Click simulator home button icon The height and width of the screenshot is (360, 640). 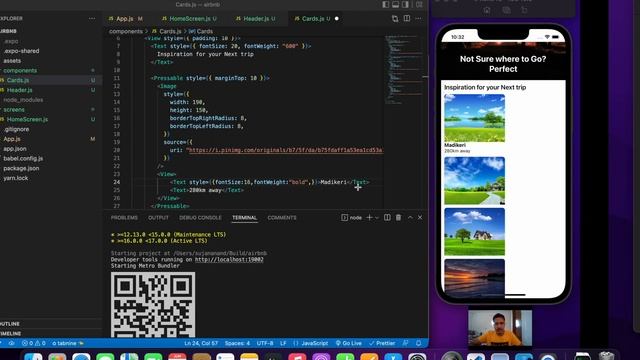(x=487, y=10)
